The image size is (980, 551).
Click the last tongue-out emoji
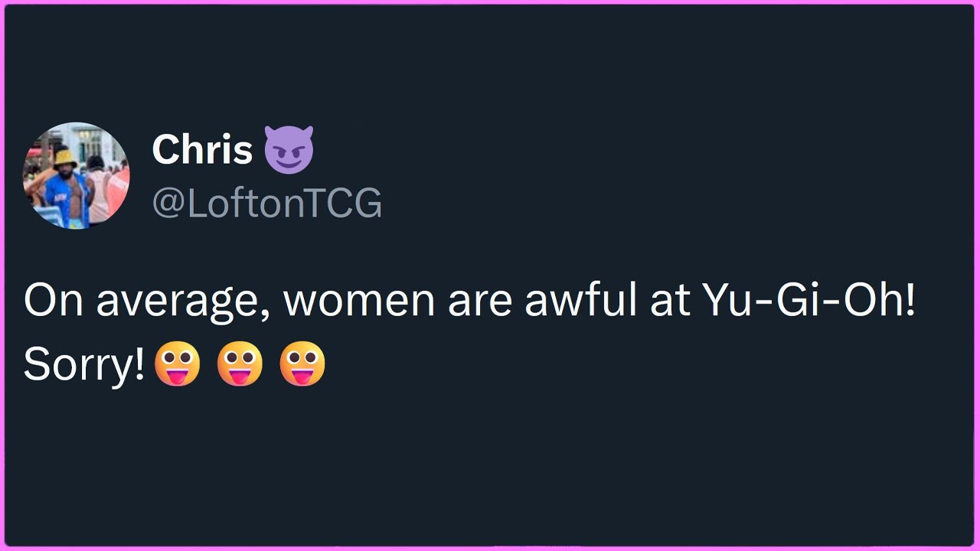(303, 363)
